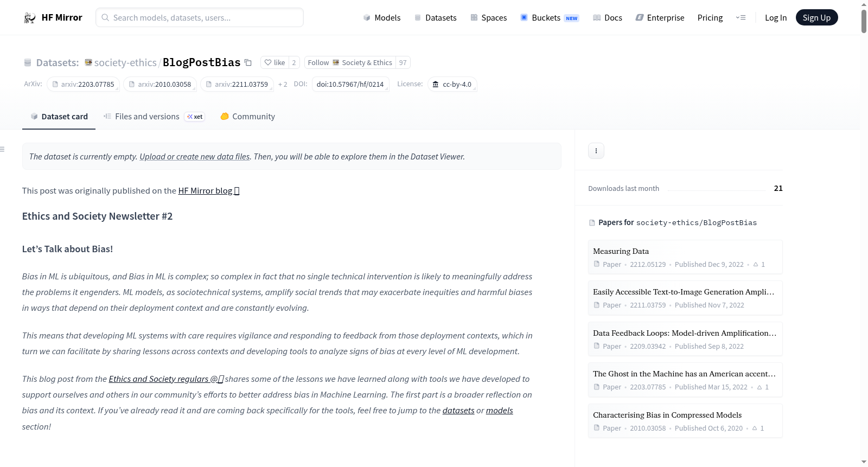Click the sidebar toggle icon at left edge
Screen dimensions: 868x467
click(3, 149)
